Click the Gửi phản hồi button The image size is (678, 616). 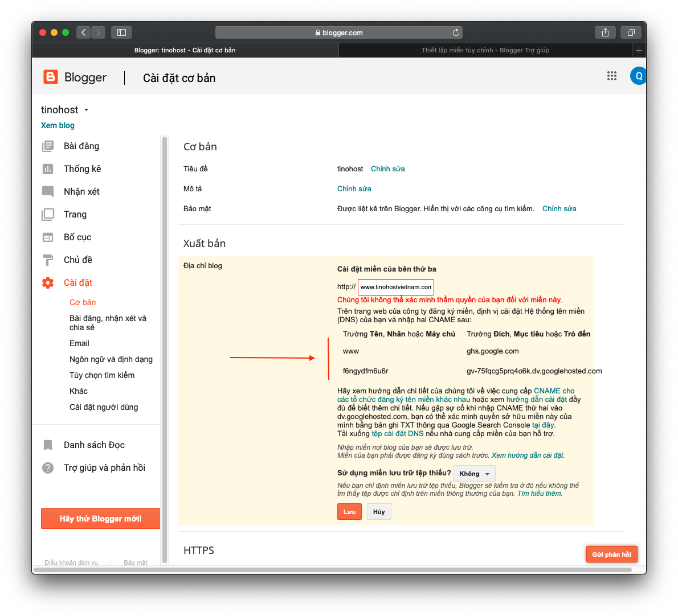click(611, 554)
